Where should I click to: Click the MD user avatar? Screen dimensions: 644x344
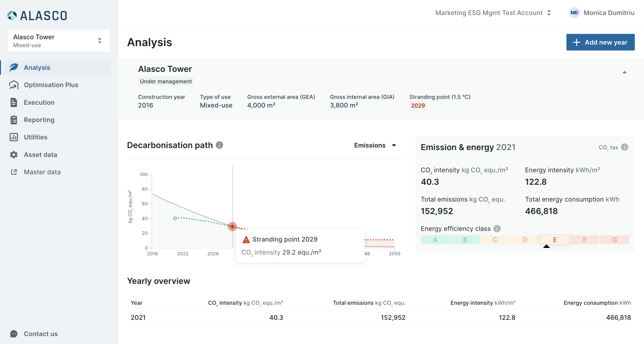coord(574,13)
